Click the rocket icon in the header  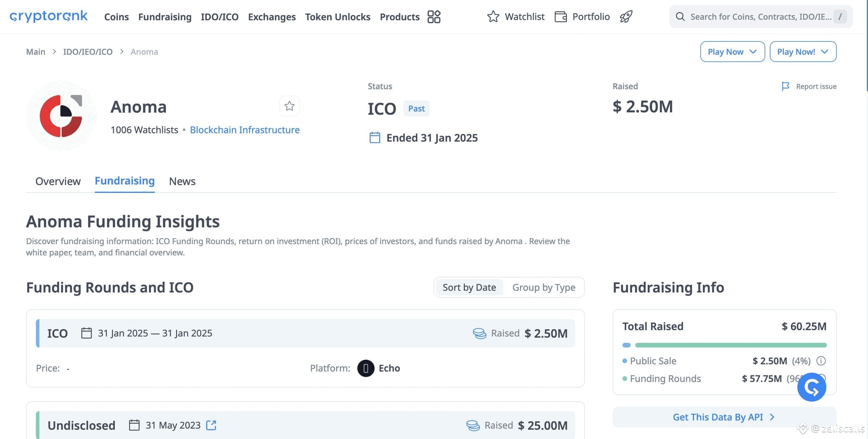click(x=626, y=17)
